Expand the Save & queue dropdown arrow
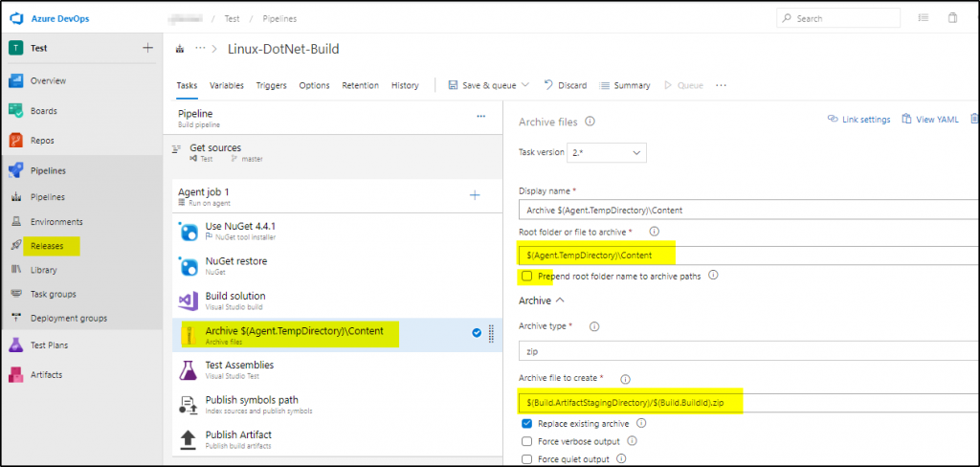 tap(524, 85)
